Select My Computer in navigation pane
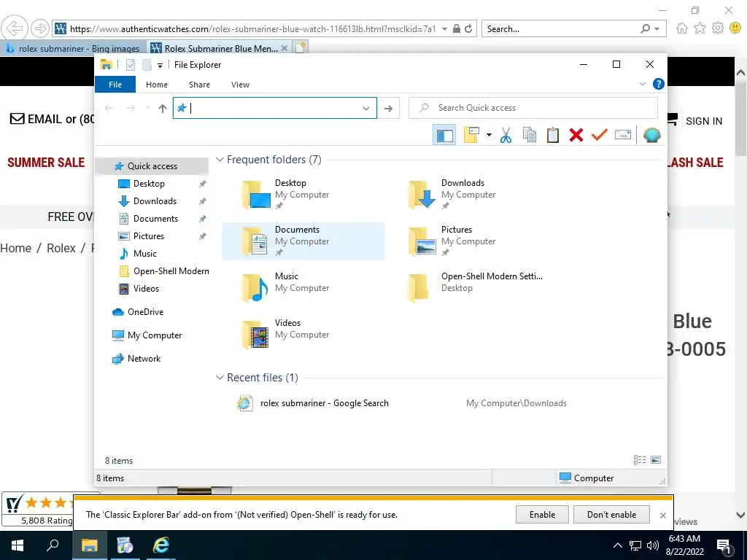The height and width of the screenshot is (560, 747). [155, 335]
